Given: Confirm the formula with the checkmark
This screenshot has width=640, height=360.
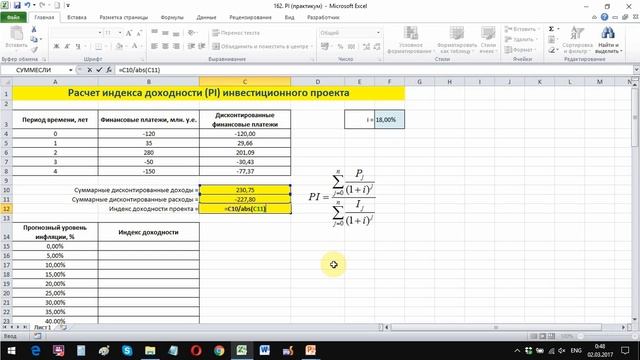Looking at the screenshot, I should (99, 70).
